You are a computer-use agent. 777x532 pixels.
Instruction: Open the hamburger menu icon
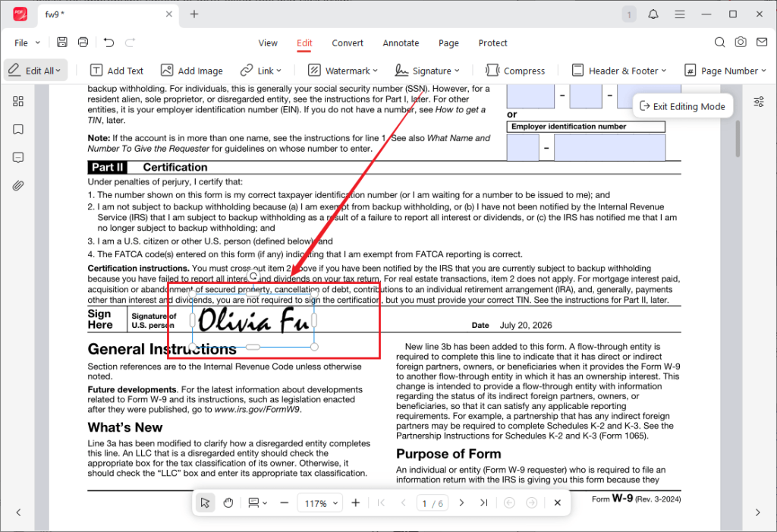point(680,14)
